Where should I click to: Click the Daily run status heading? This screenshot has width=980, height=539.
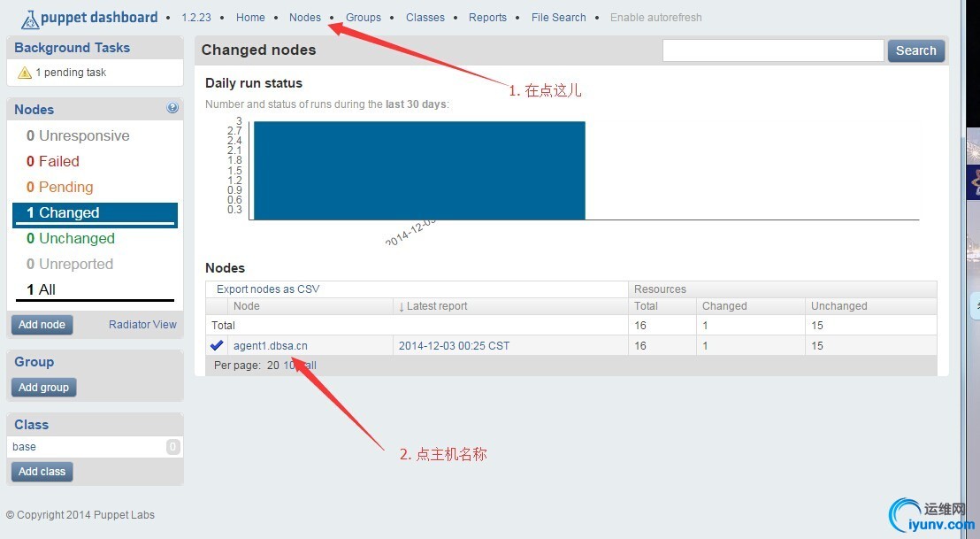[x=254, y=83]
